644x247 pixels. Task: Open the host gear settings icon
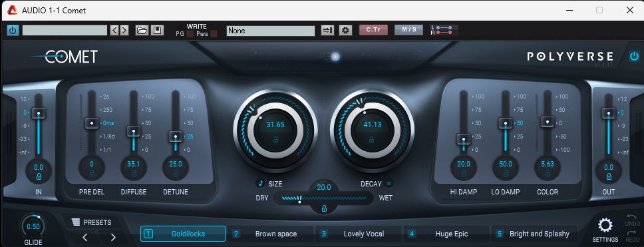click(345, 31)
